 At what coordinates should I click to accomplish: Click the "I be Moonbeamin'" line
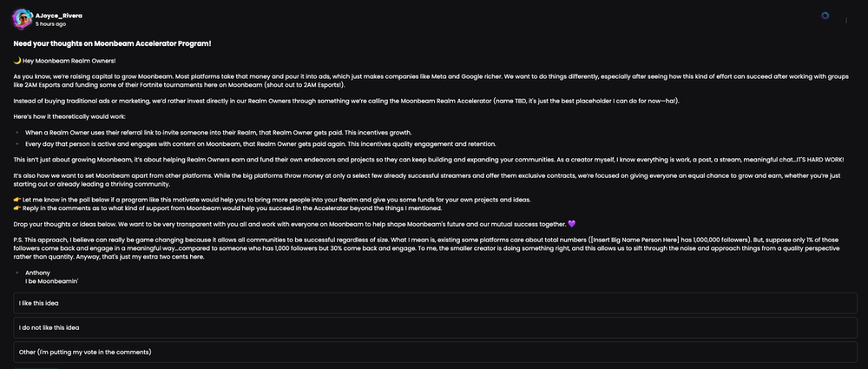pyautogui.click(x=52, y=281)
